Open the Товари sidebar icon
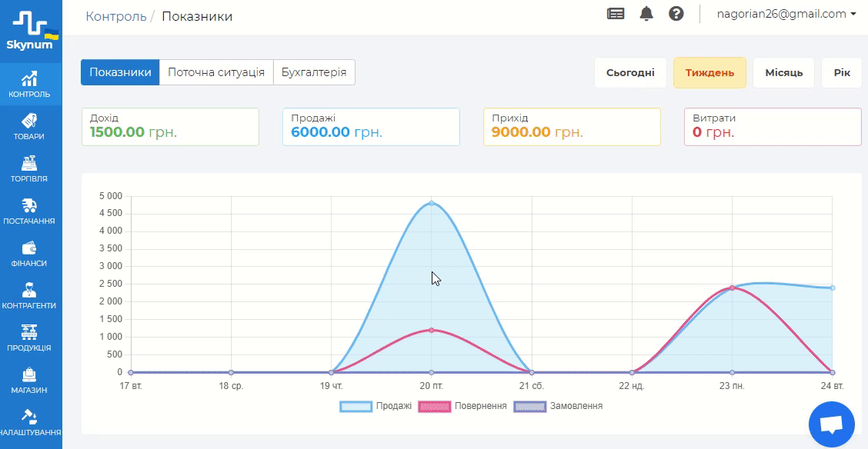Screen dimensions: 868x449 30,121
